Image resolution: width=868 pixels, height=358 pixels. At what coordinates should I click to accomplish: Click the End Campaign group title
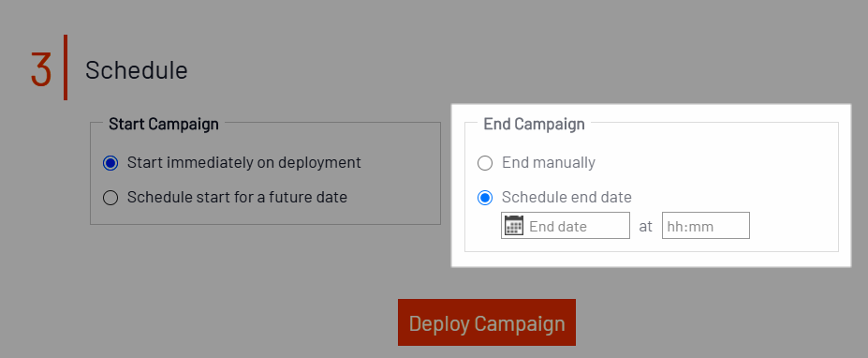click(x=535, y=124)
